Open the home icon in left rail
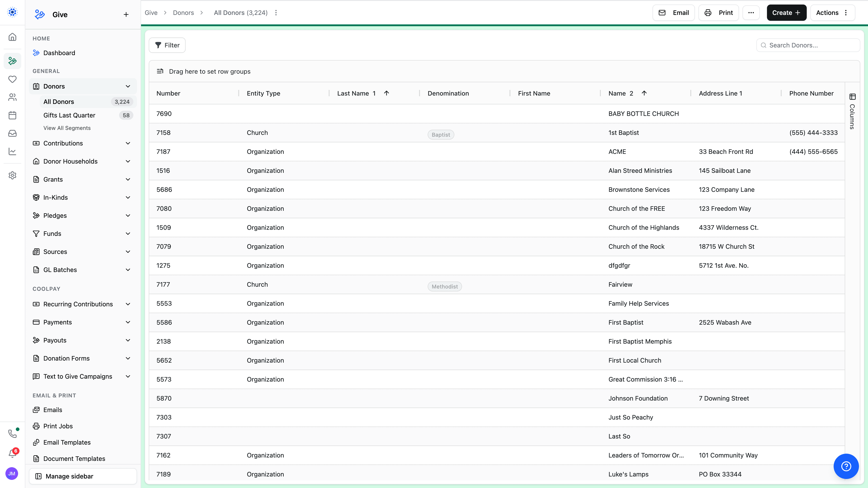 pos(12,37)
